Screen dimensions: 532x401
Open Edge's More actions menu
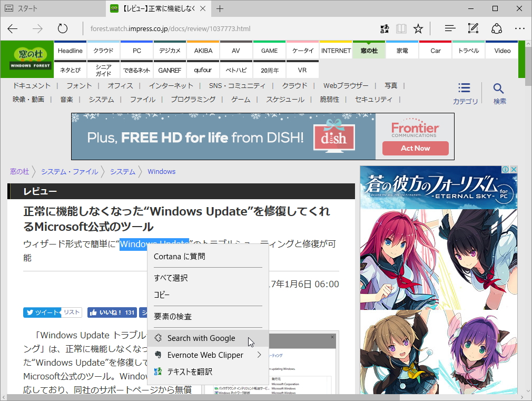(520, 28)
